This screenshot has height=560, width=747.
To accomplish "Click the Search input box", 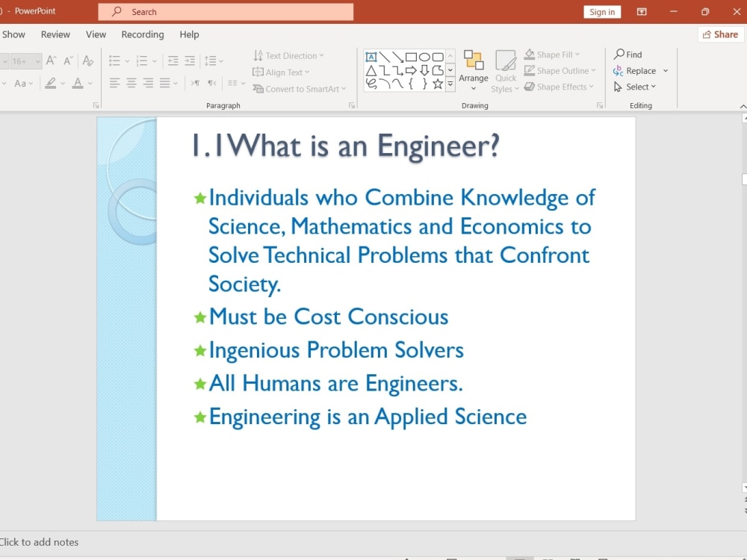I will (226, 12).
